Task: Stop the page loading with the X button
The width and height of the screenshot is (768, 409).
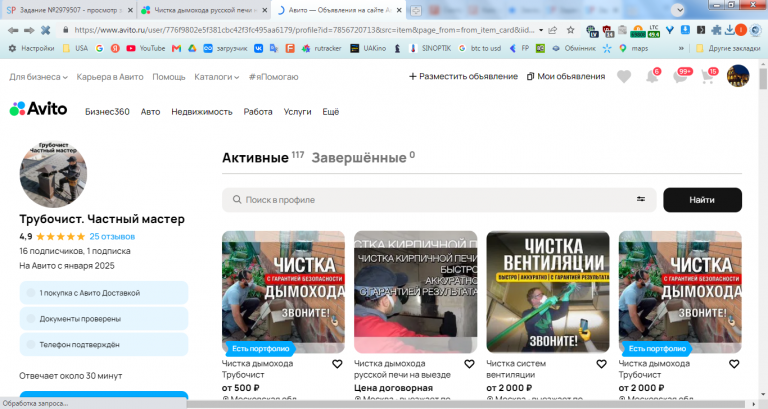Action: click(46, 30)
